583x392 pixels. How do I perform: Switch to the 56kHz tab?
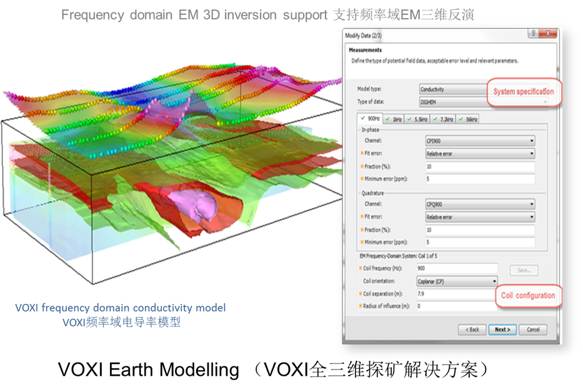[468, 119]
